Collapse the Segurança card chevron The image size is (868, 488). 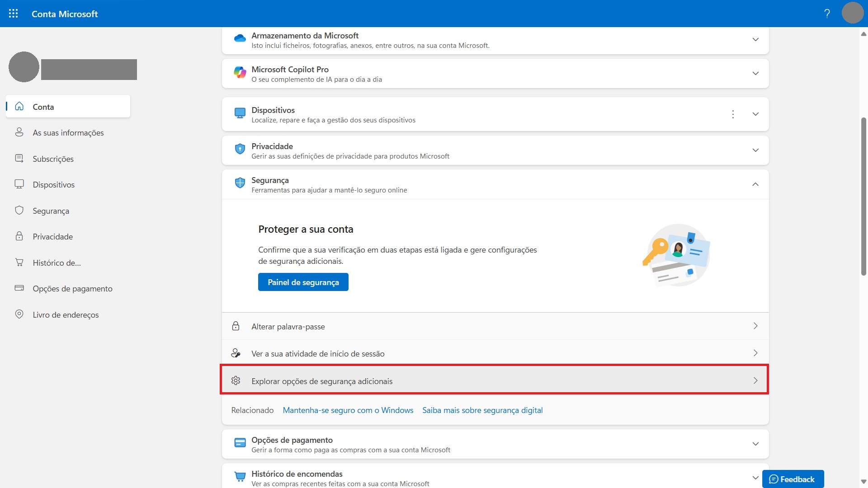point(755,184)
